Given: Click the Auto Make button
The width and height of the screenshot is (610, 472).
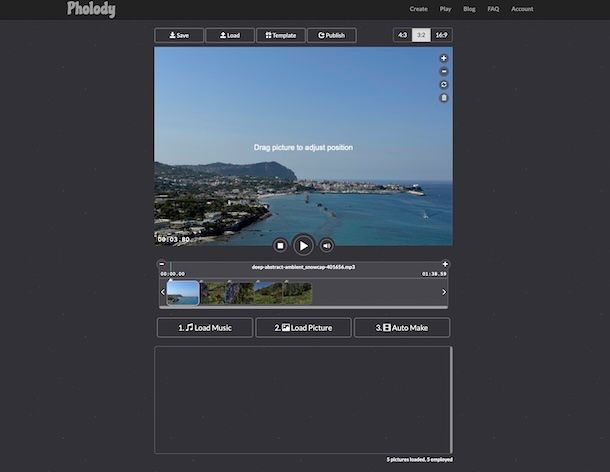Looking at the screenshot, I should click(x=402, y=328).
